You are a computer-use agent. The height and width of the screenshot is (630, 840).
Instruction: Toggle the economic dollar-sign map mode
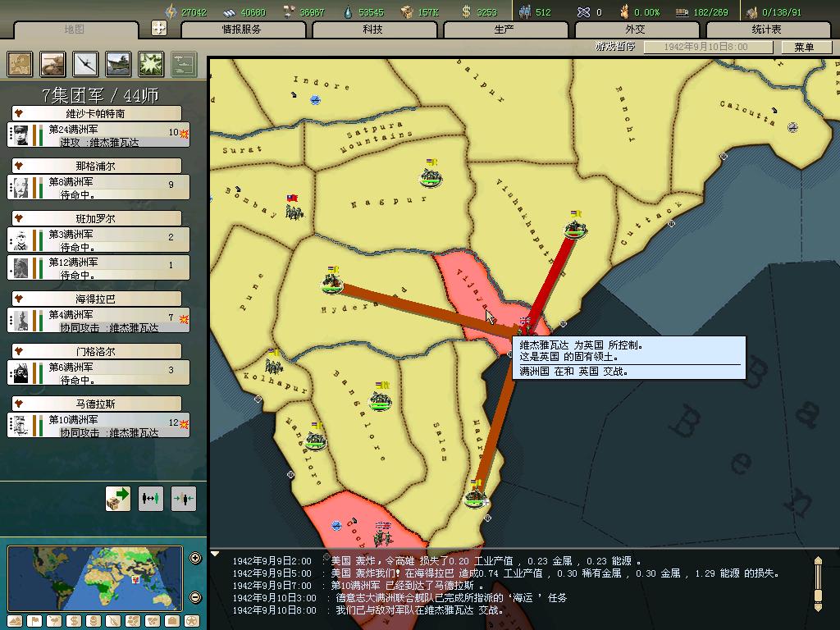tap(72, 621)
